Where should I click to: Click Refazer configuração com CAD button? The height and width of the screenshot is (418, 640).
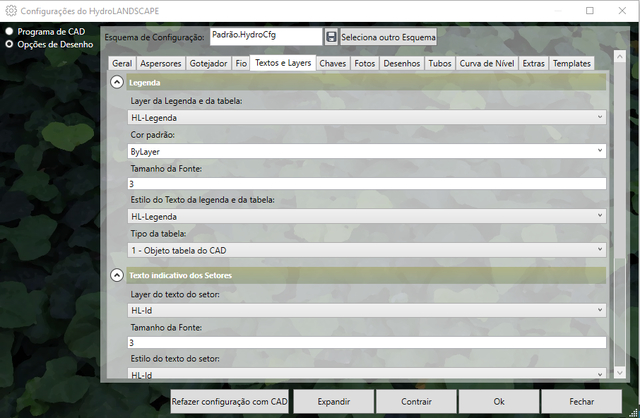coord(229,401)
